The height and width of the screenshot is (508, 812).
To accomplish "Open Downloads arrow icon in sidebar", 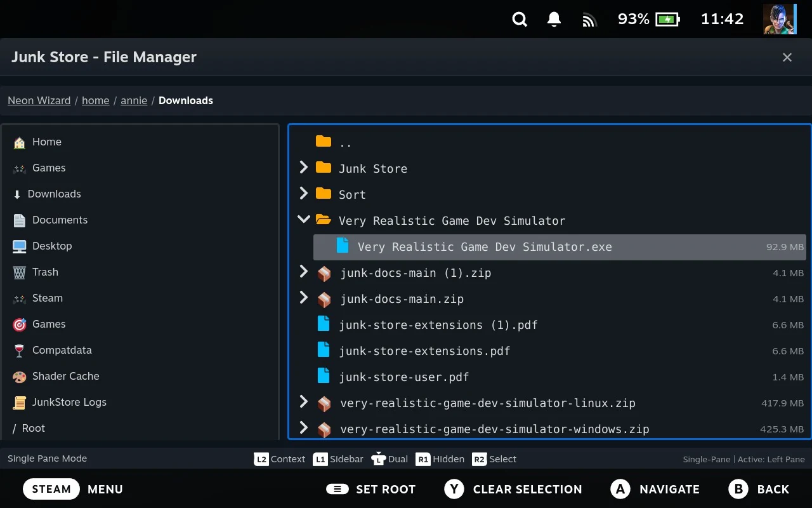I will 17,194.
